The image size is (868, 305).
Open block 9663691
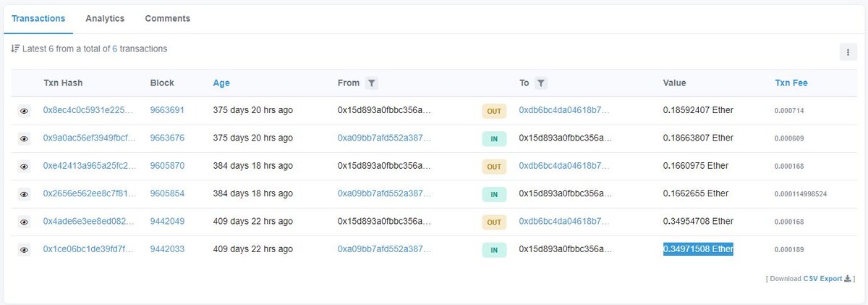pyautogui.click(x=167, y=110)
